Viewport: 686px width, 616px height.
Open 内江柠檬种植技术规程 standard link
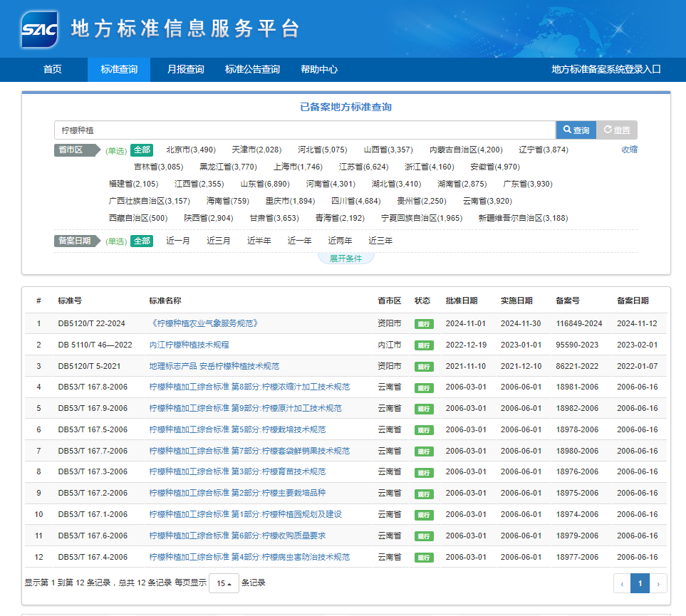[189, 345]
